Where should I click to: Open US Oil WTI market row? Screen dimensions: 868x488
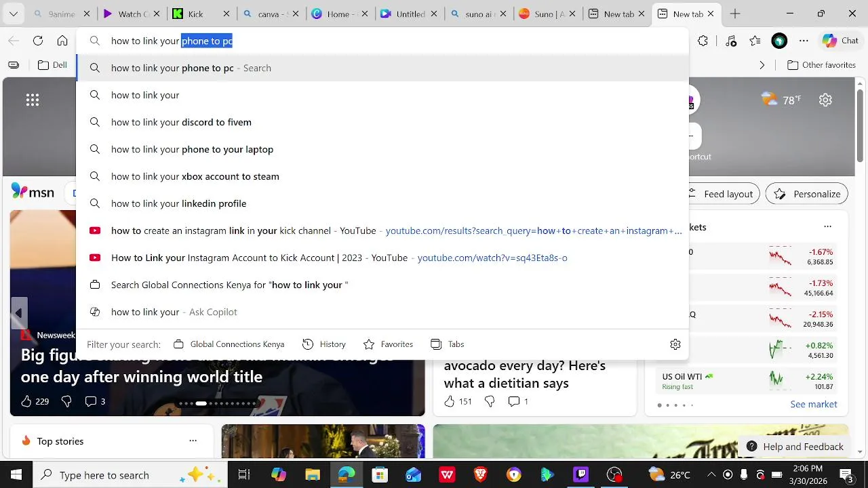coord(748,381)
